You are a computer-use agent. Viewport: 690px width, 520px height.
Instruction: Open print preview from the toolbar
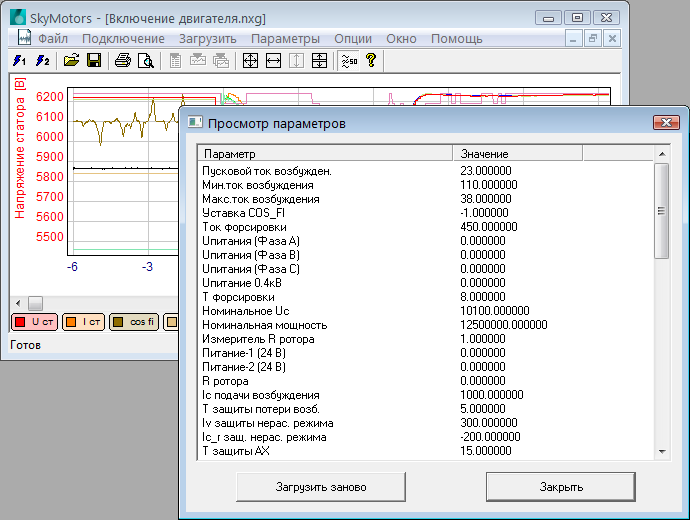click(x=146, y=61)
